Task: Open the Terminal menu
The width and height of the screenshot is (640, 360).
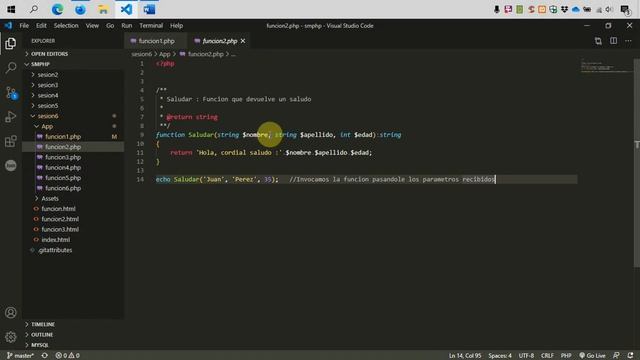Action: (x=151, y=25)
